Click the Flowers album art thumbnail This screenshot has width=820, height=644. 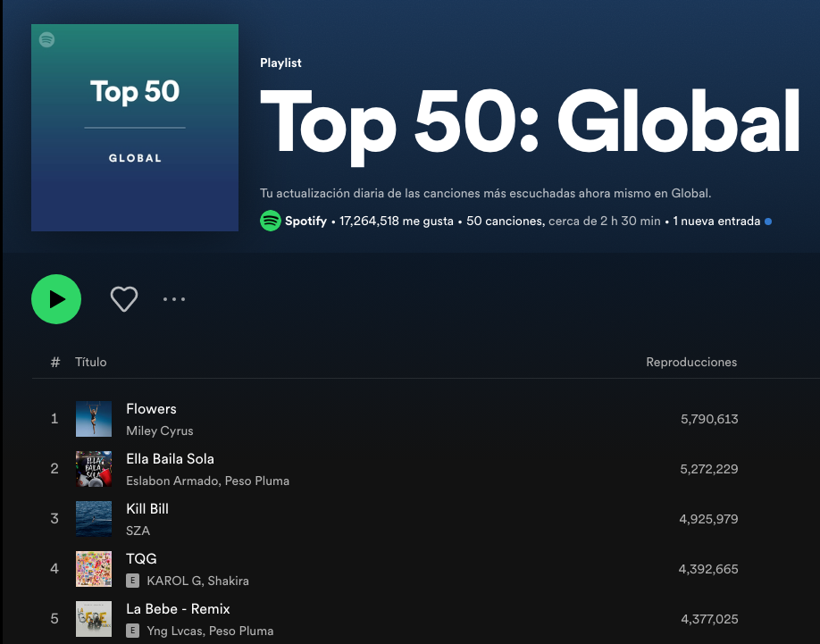pyautogui.click(x=94, y=419)
